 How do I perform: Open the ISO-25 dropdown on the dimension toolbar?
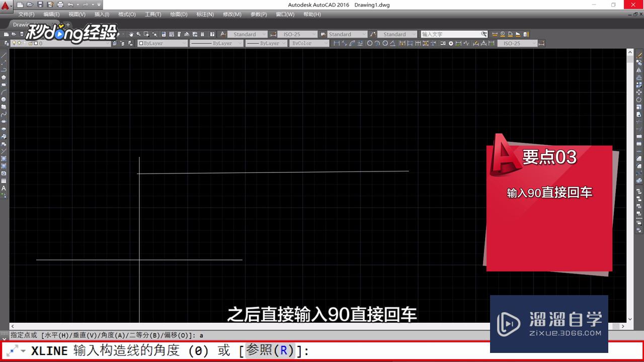pyautogui.click(x=517, y=43)
